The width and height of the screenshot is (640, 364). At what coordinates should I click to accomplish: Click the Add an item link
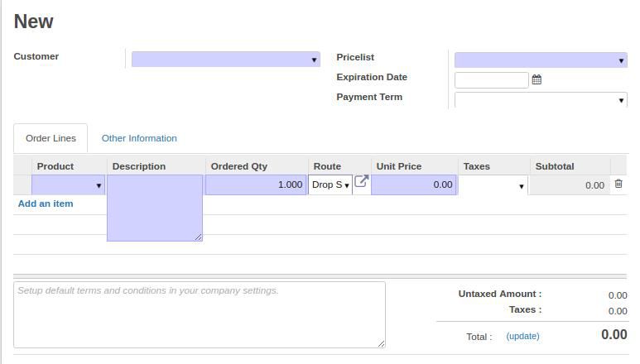click(46, 204)
